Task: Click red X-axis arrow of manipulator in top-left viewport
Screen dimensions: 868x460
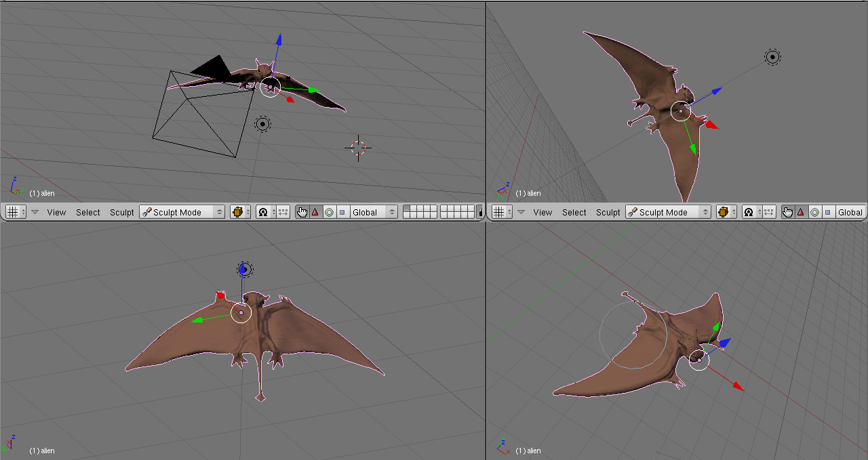Action: tap(290, 99)
